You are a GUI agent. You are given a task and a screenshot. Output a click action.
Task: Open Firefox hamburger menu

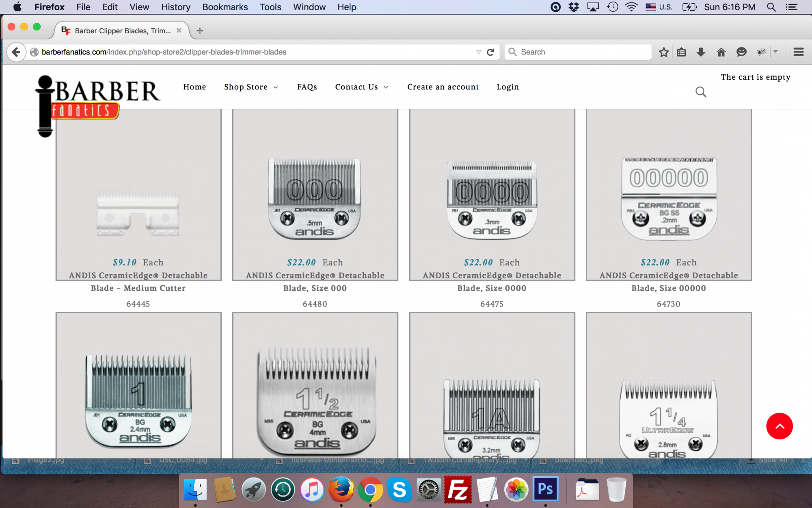pos(798,52)
